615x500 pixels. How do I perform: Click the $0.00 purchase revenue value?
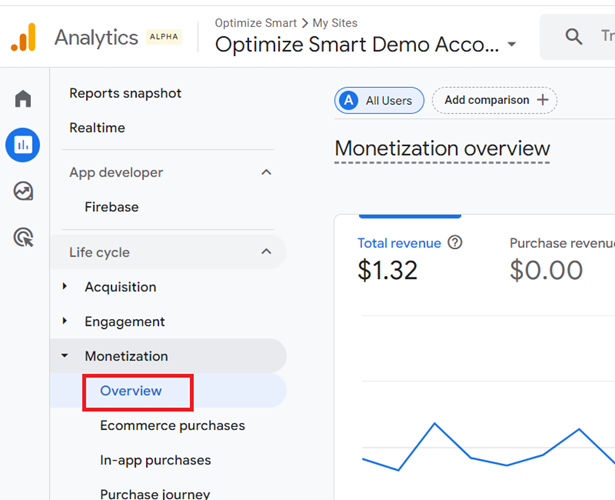coord(546,270)
